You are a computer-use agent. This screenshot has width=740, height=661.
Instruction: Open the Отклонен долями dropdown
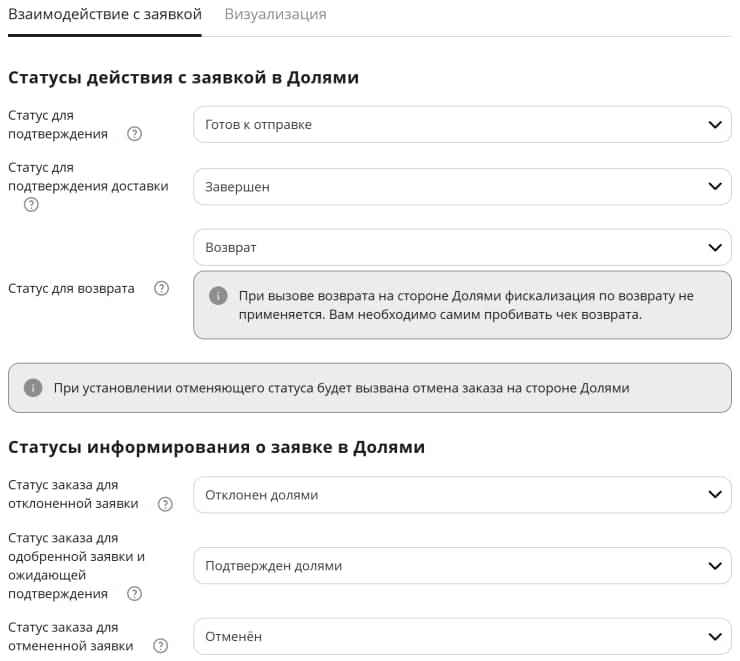click(x=462, y=494)
